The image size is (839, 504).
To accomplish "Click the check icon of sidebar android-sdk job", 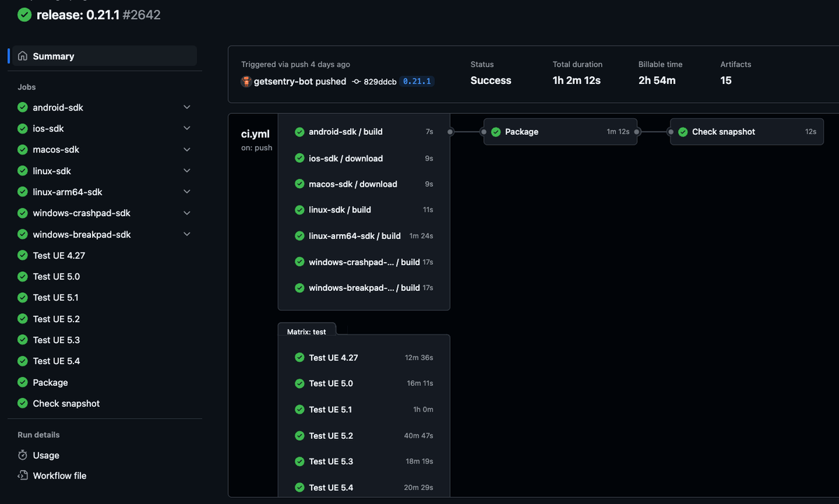I will click(23, 108).
